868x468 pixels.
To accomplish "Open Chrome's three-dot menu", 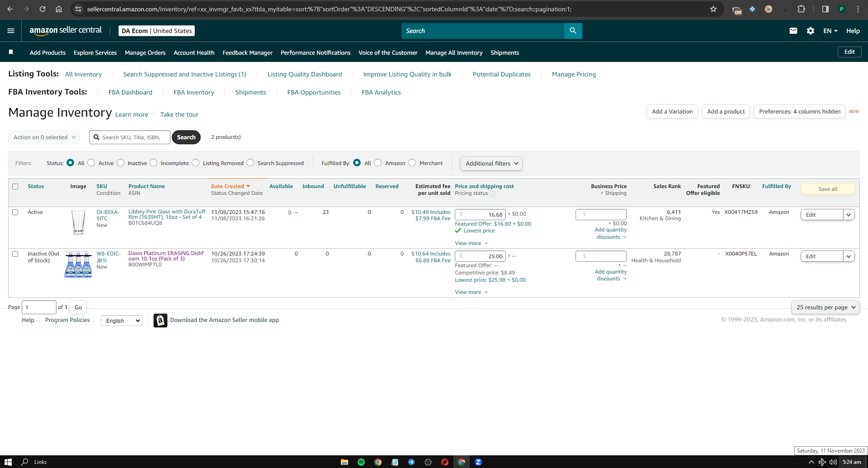I will point(858,9).
